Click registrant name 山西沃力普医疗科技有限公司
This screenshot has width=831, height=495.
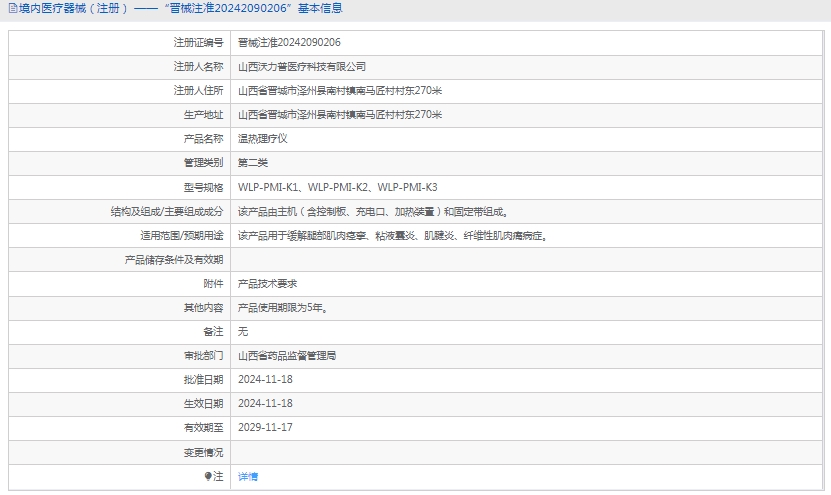302,67
